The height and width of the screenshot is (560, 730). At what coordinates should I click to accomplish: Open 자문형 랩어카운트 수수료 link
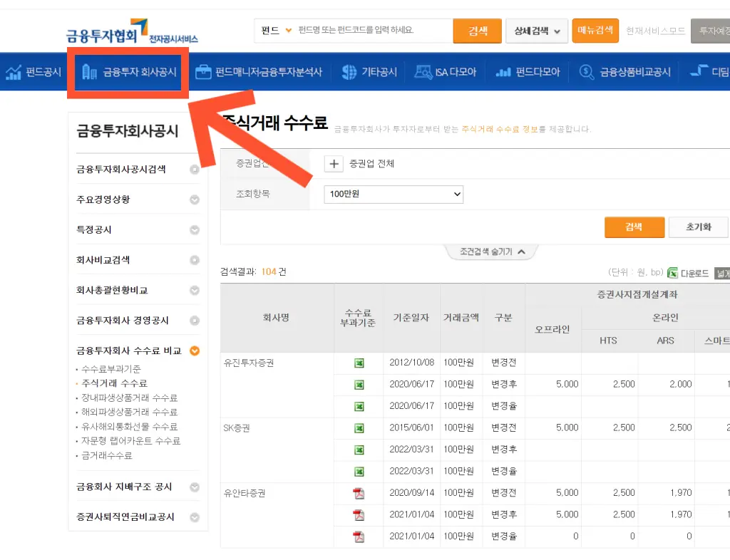(x=131, y=441)
